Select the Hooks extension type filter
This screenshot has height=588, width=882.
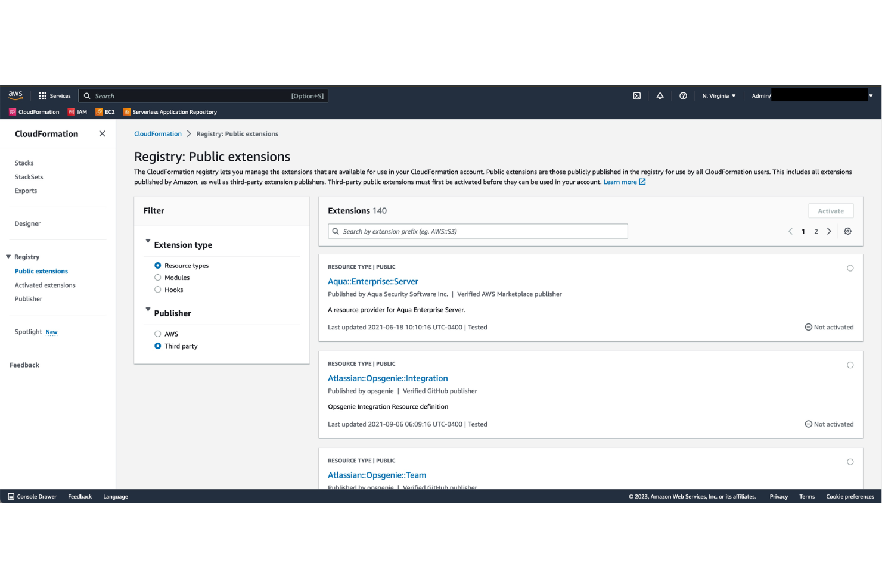(x=157, y=290)
